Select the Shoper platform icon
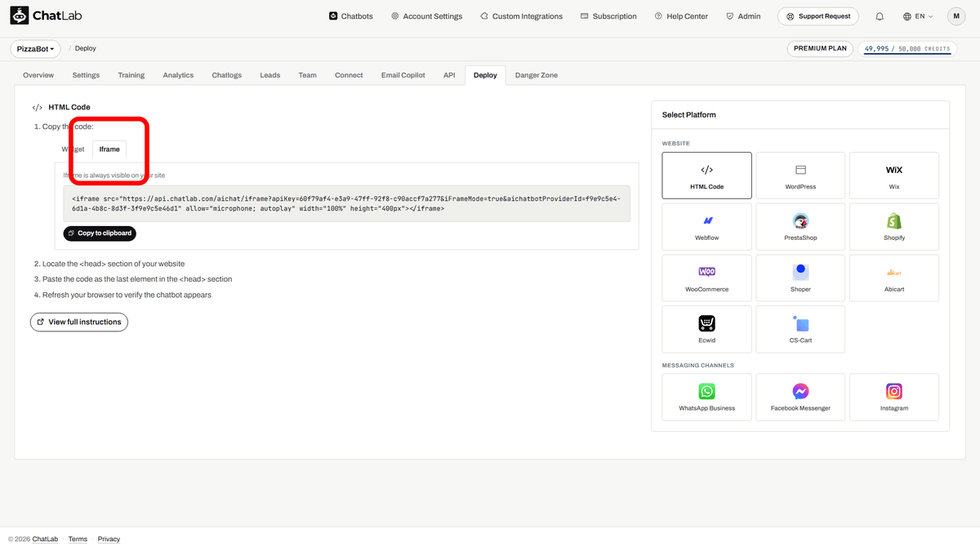980x551 pixels. tap(800, 272)
